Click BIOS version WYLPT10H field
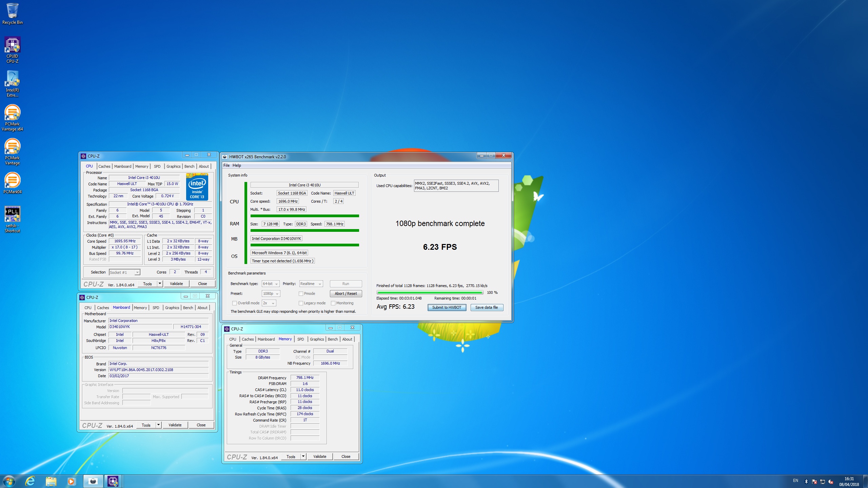The width and height of the screenshot is (868, 488). pos(159,370)
